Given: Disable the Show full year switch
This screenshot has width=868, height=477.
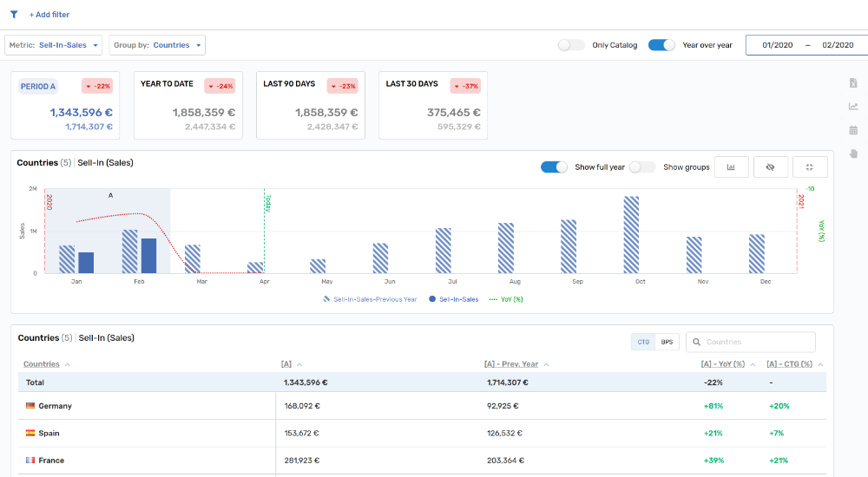Looking at the screenshot, I should point(554,167).
